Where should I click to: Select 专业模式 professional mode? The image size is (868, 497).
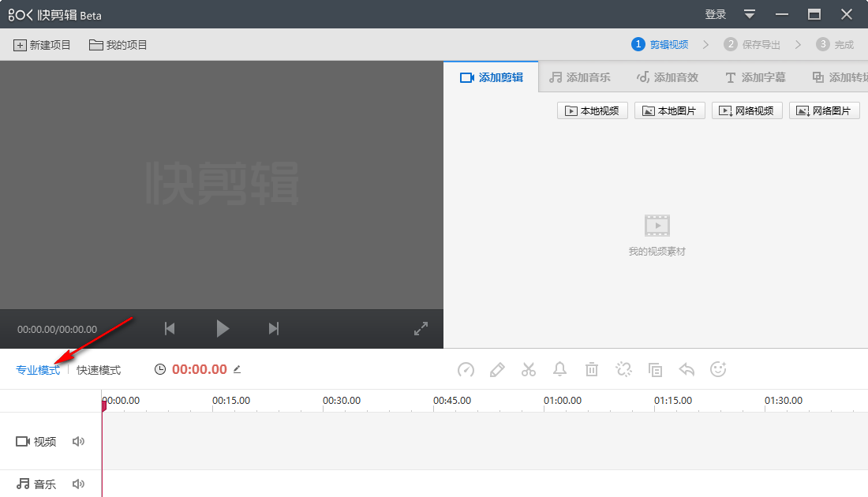(38, 370)
